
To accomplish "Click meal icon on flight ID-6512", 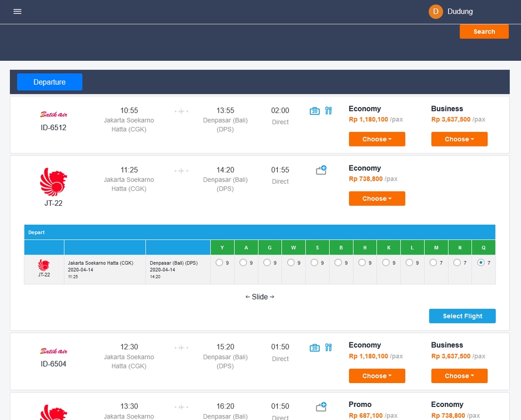I will (328, 111).
